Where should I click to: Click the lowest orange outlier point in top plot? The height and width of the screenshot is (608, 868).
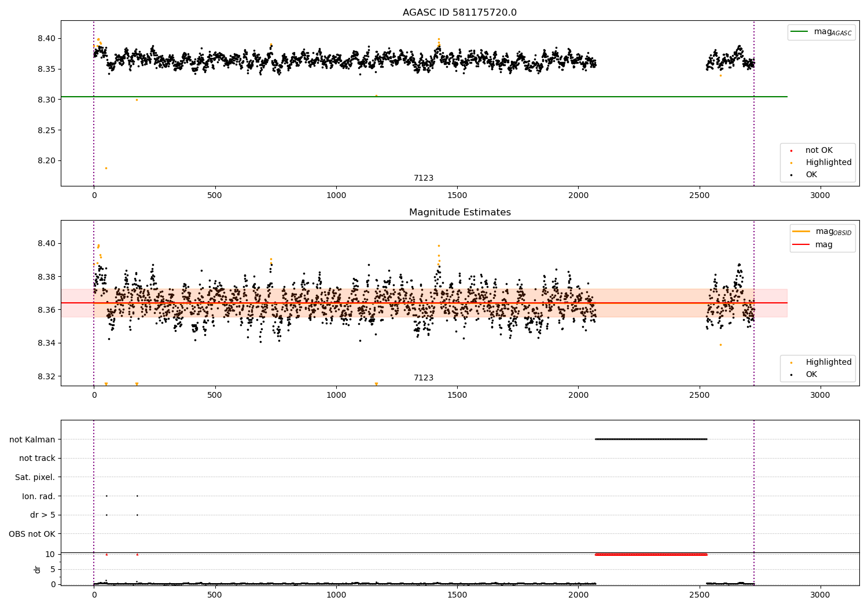(x=106, y=168)
